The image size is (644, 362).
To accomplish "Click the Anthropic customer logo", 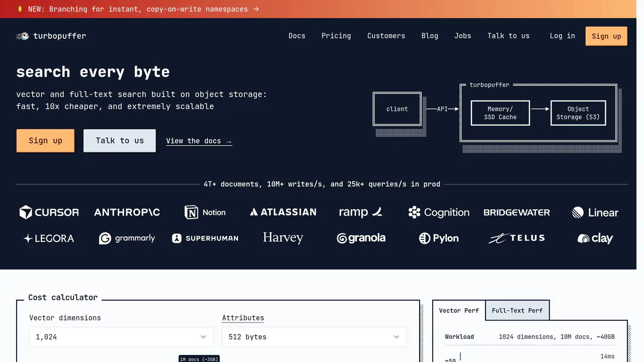I will (127, 212).
